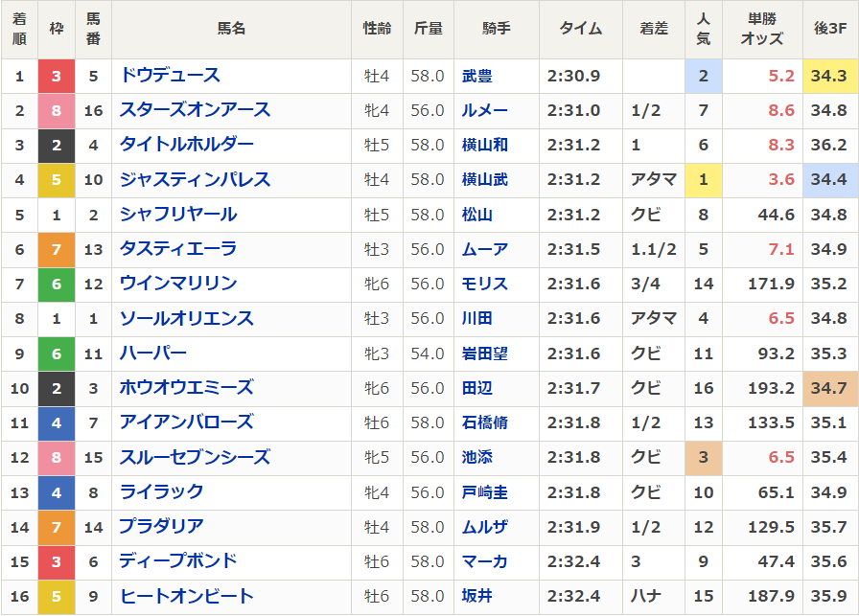The height and width of the screenshot is (616, 859).
Task: Click jockey 武豊 link
Action: coord(477,76)
